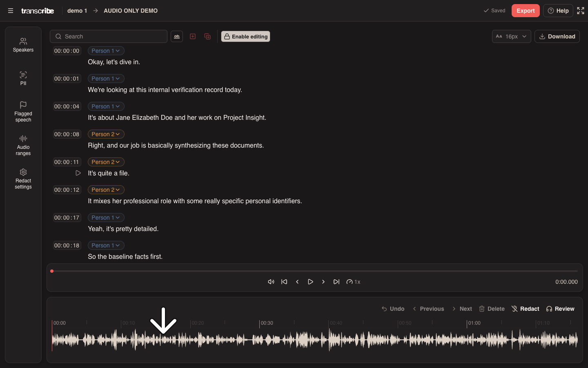Screen dimensions: 588x368
Task: Click Delete in waveform toolbar
Action: 492,309
